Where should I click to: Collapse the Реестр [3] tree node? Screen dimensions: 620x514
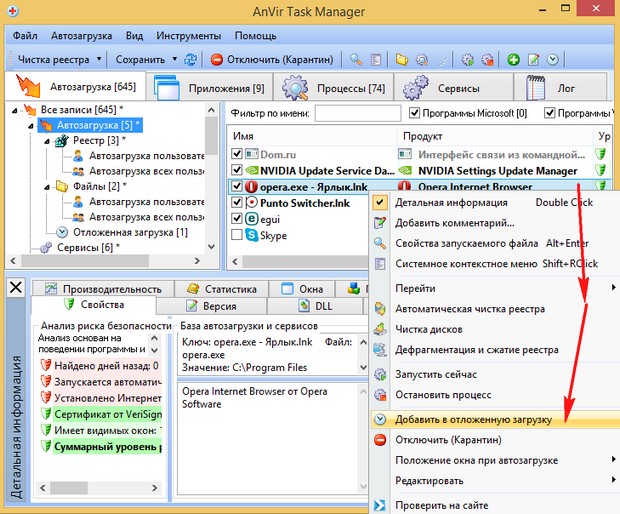coord(48,141)
